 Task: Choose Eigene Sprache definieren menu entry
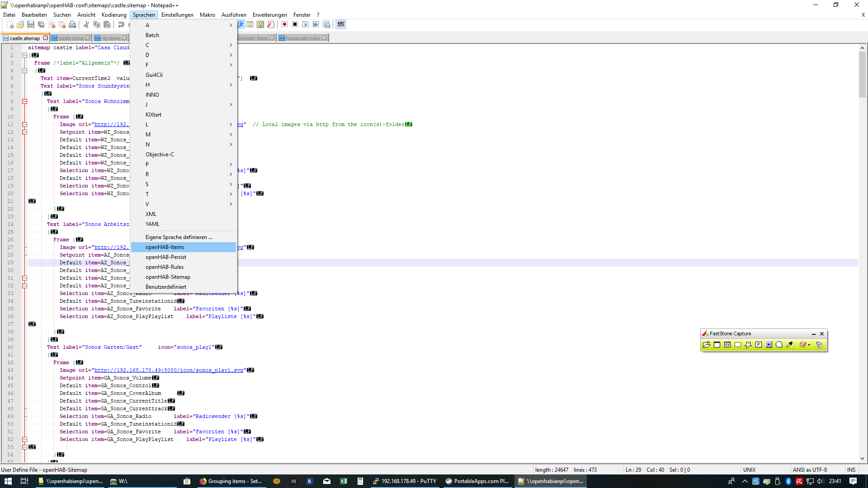[184, 237]
